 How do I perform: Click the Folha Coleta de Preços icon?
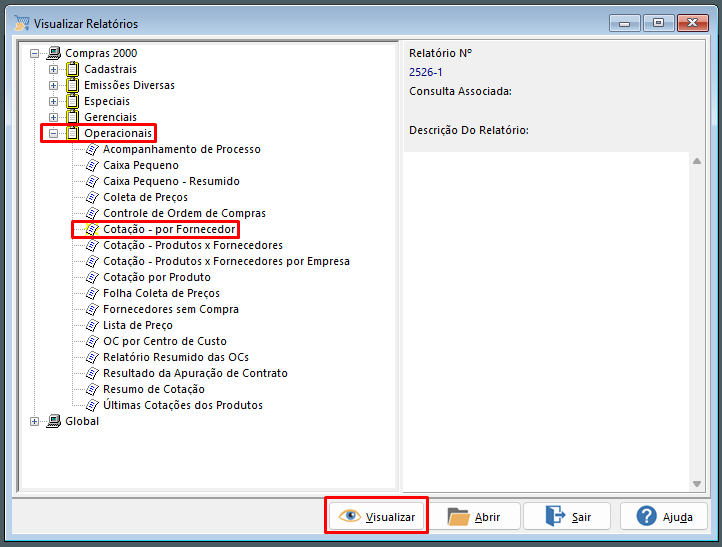pos(92,293)
